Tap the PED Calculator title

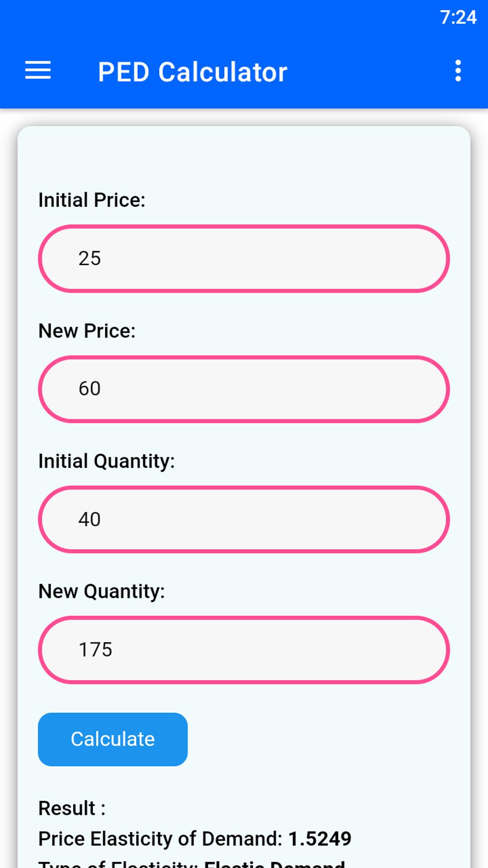(x=192, y=72)
